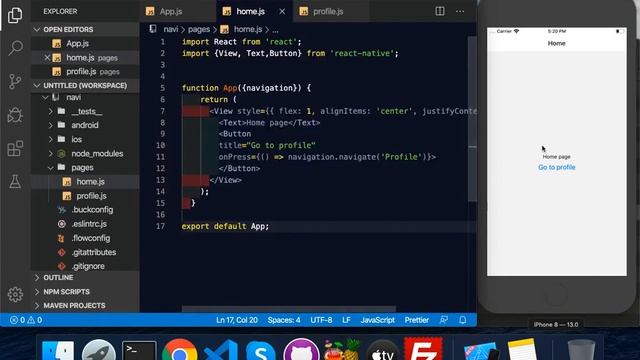This screenshot has height=360, width=640.
Task: Close home.js in Open Editors list
Action: 47,58
